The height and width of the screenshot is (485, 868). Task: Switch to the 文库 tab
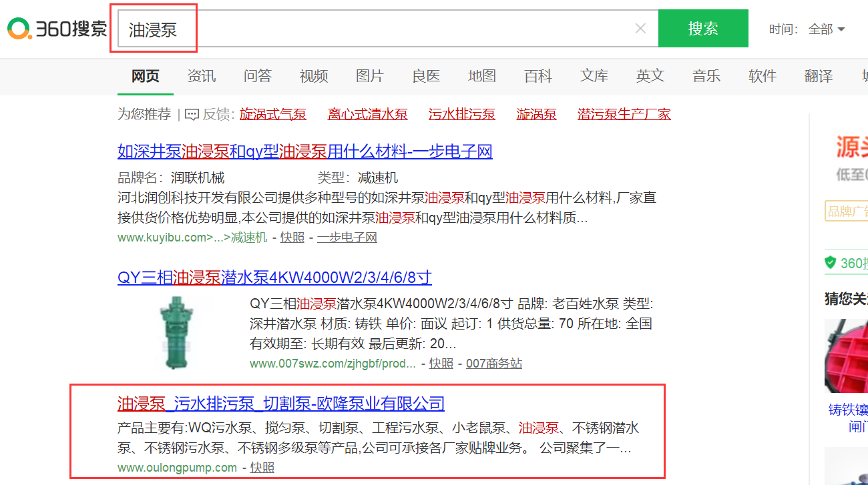pyautogui.click(x=594, y=76)
